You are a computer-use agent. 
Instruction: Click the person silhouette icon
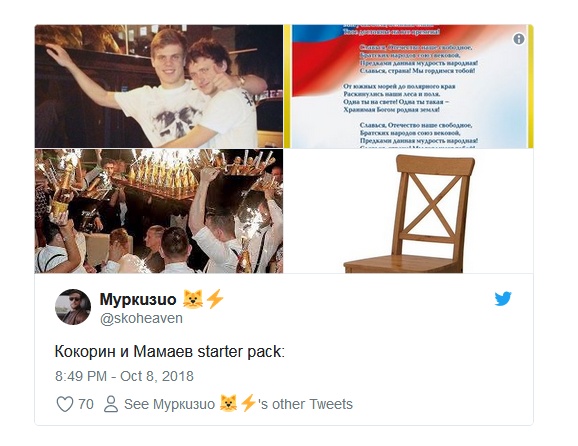tap(111, 404)
